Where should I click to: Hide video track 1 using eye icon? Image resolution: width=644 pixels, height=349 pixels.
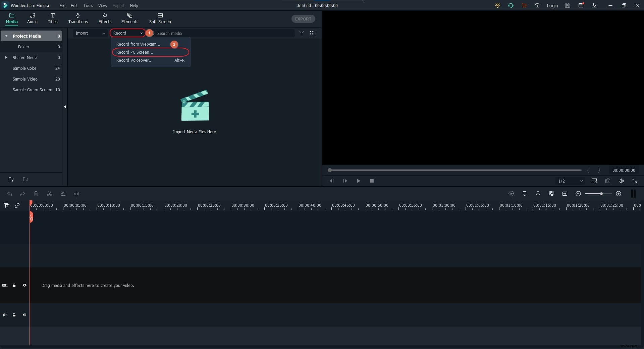click(x=24, y=285)
